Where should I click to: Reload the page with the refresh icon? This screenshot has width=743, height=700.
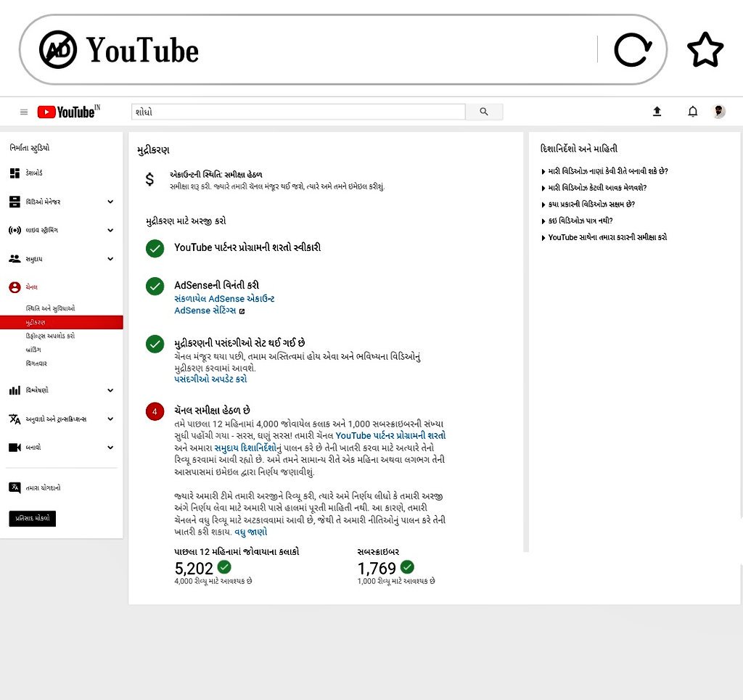tap(633, 49)
